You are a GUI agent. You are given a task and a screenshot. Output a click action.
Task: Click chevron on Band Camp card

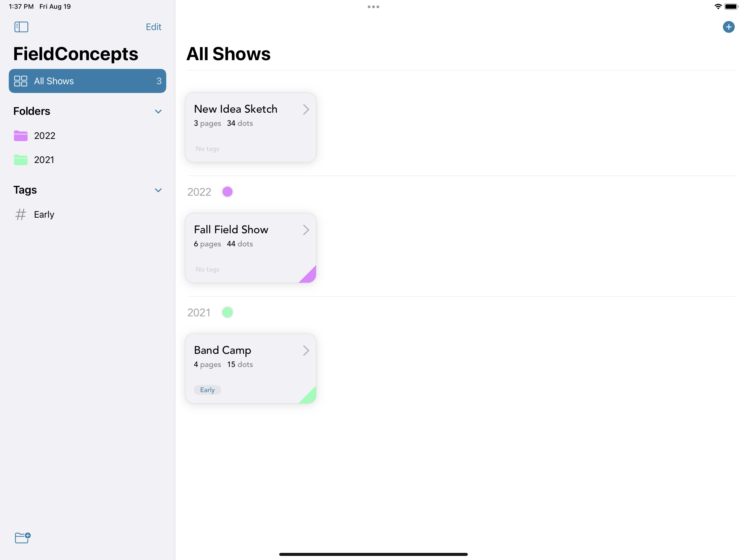306,351
